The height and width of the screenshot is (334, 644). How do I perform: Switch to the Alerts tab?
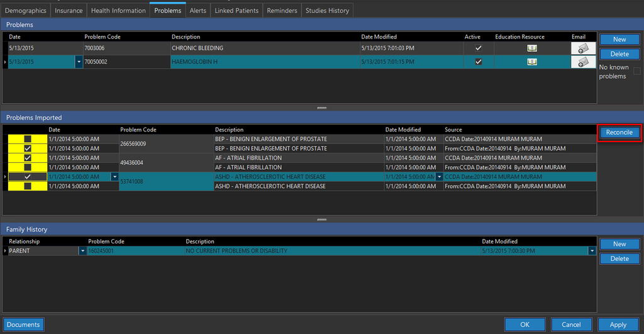tap(197, 11)
